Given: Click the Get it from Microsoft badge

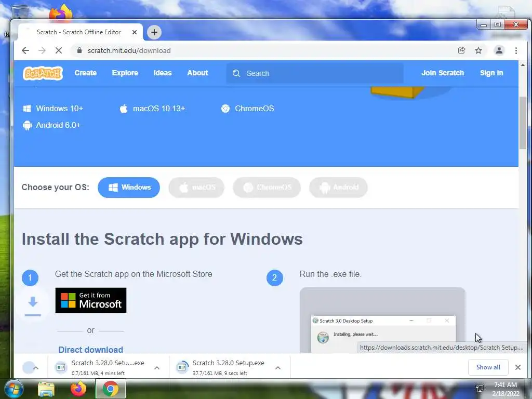Looking at the screenshot, I should 91,300.
